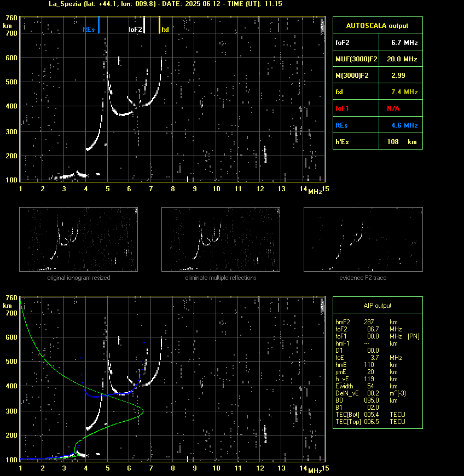Select the DelN_vE 00.2 row
464x476 pixels.
click(x=370, y=393)
